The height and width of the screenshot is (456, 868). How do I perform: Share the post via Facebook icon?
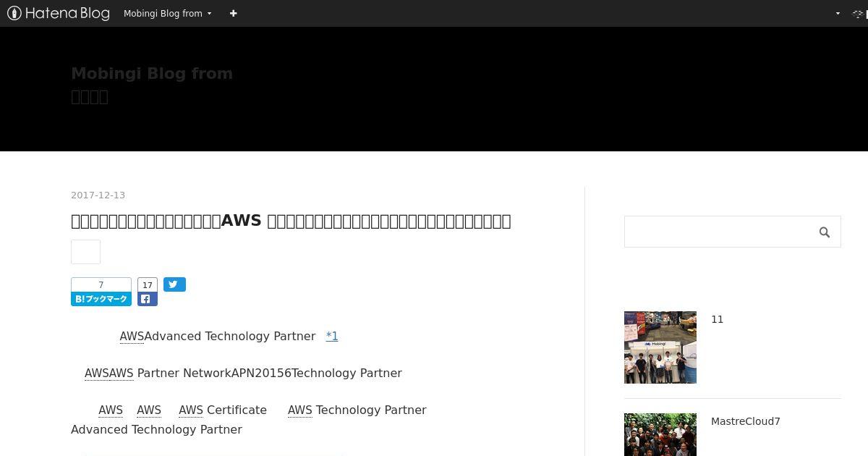[x=148, y=299]
